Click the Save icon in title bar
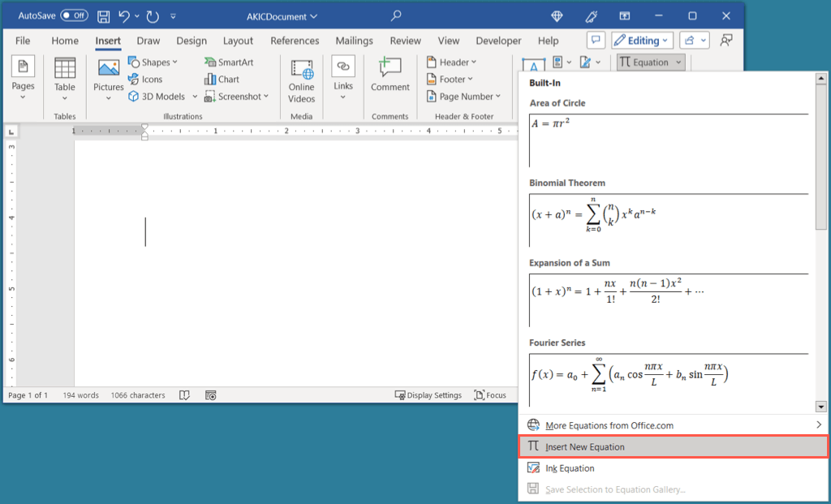Viewport: 831px width, 504px height. pyautogui.click(x=104, y=15)
